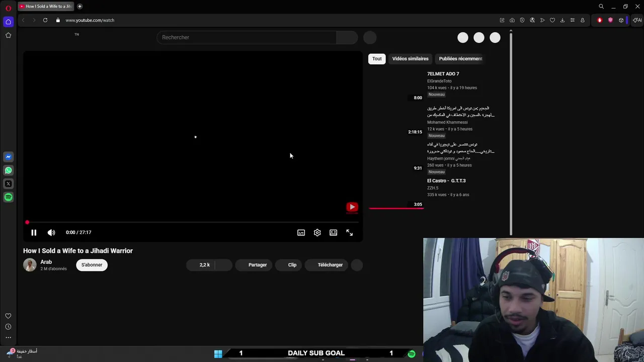Open the ad blocker shield icon
This screenshot has height=362, width=644.
click(x=522, y=20)
